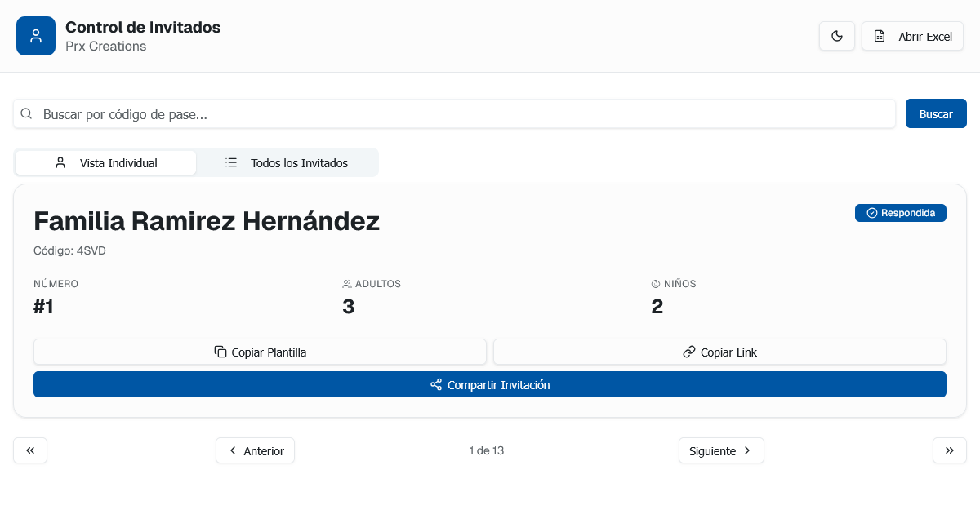Screen dimensions: 980x514
Task: Open the Abrir Excel button
Action: 912,36
